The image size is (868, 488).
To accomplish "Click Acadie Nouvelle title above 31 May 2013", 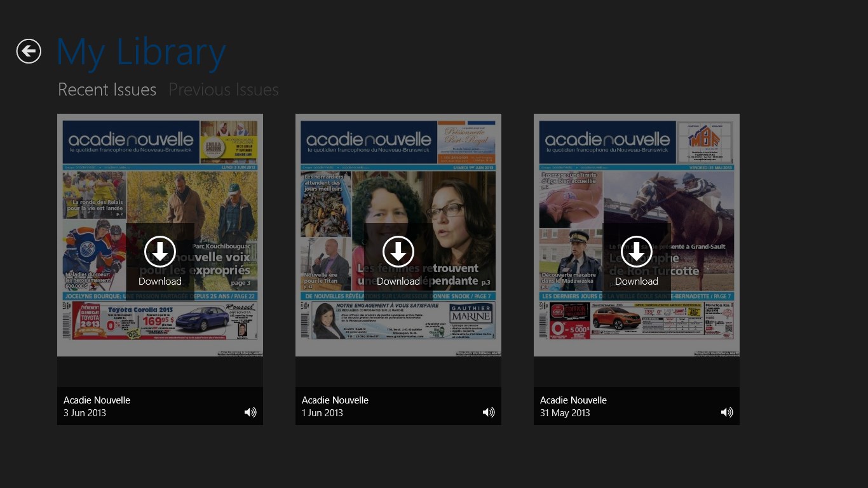I will (x=573, y=400).
